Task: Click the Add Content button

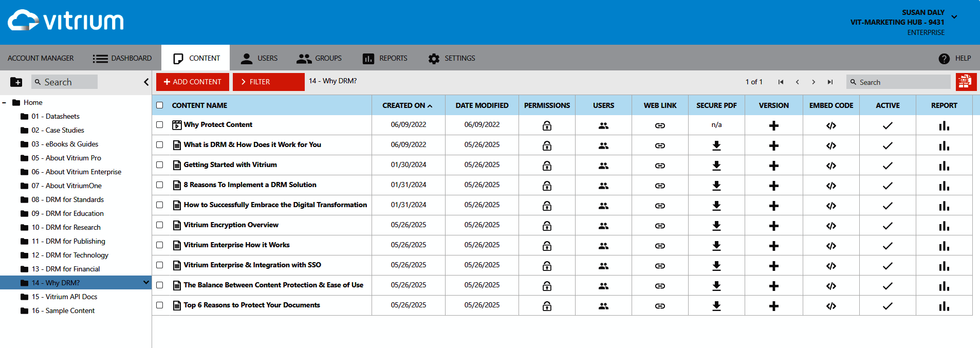Action: (192, 82)
